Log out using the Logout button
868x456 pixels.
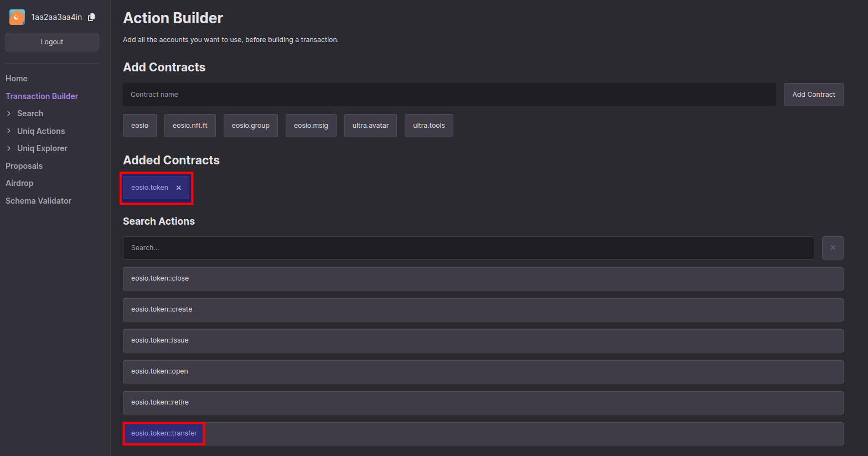click(x=52, y=42)
